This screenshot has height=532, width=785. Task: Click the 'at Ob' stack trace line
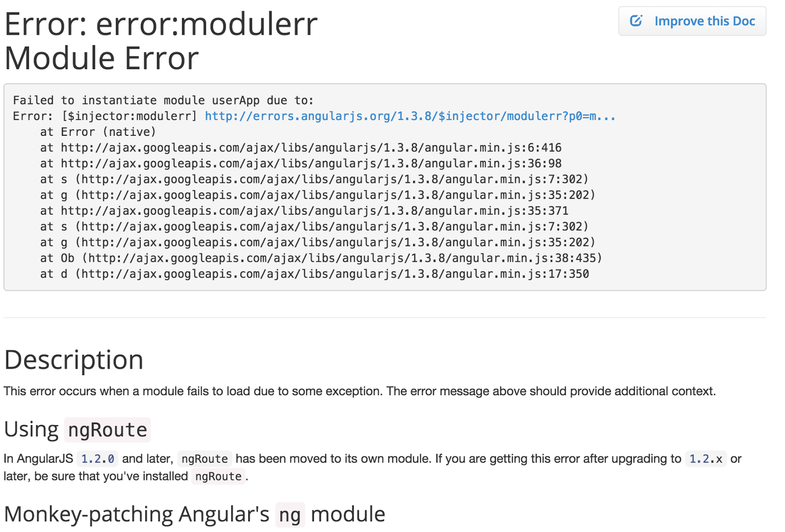(321, 258)
